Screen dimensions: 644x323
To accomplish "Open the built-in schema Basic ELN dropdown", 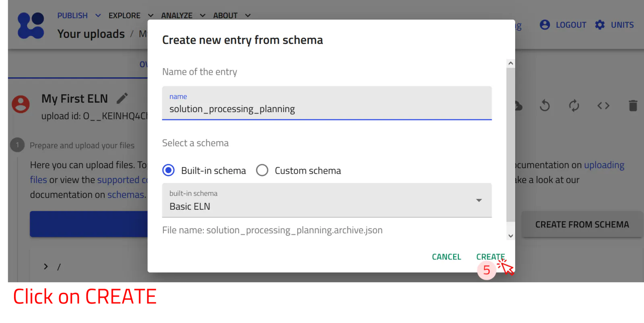I will pyautogui.click(x=327, y=200).
